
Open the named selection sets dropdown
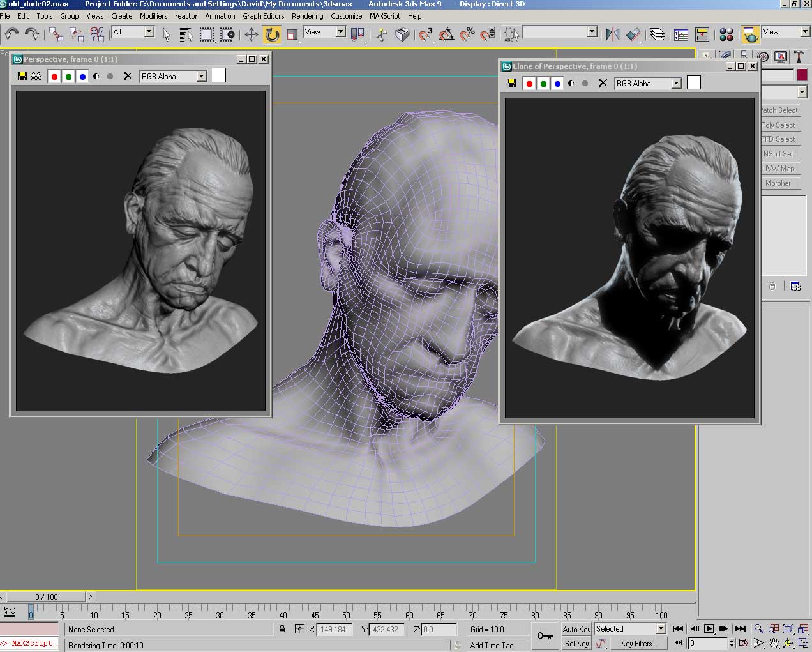(560, 31)
